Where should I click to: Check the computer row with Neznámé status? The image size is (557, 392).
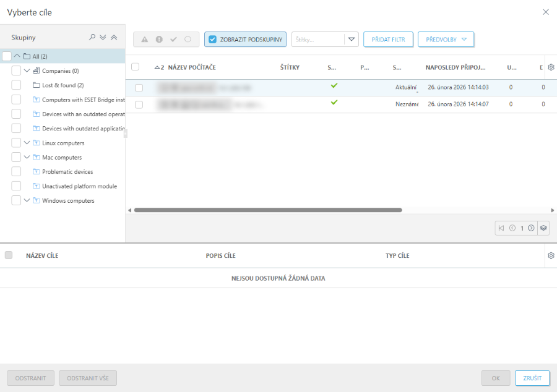pos(139,104)
